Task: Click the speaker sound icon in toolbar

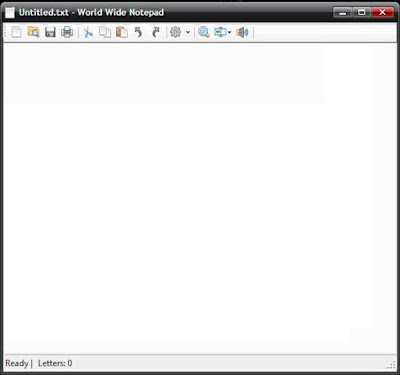Action: [242, 32]
